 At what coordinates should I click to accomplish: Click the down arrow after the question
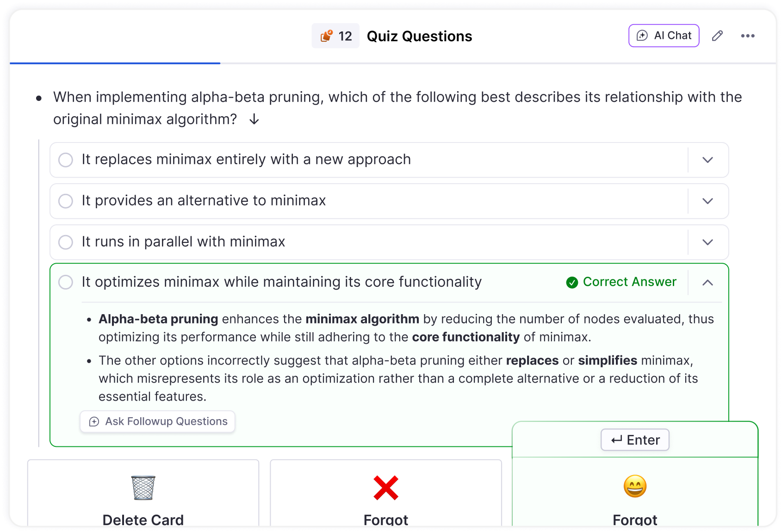(x=254, y=119)
